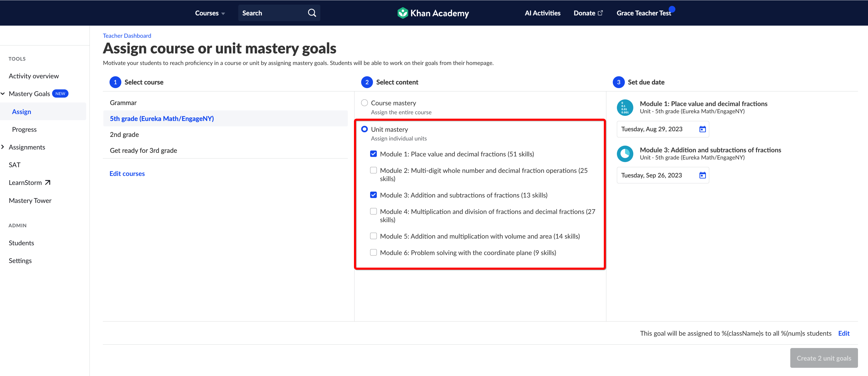Screen dimensions: 868x376
Task: Open LearnStorm in the sidebar
Action: pyautogui.click(x=25, y=183)
